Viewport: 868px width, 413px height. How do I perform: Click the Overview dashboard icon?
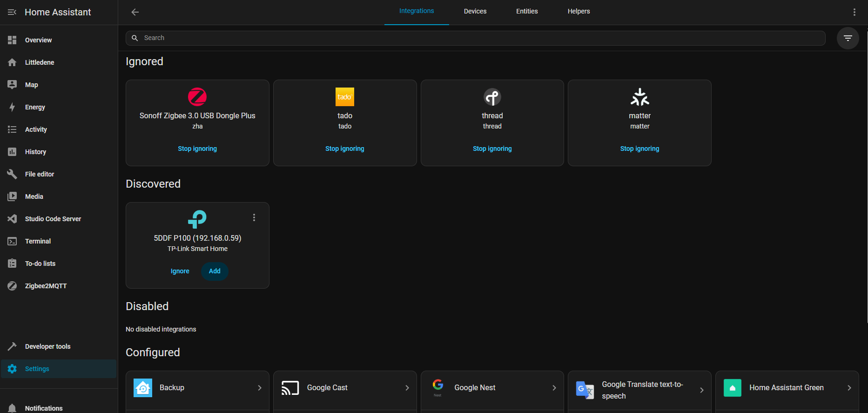[x=12, y=40]
